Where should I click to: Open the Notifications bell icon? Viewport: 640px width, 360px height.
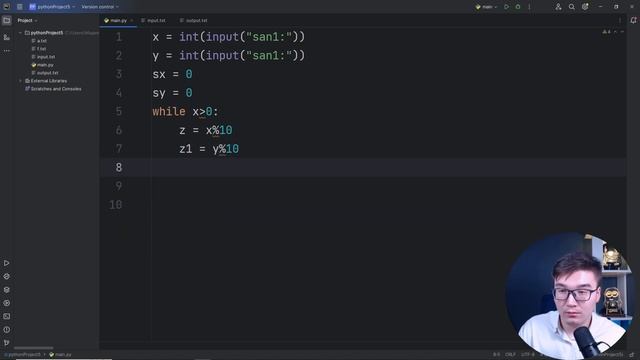633,20
